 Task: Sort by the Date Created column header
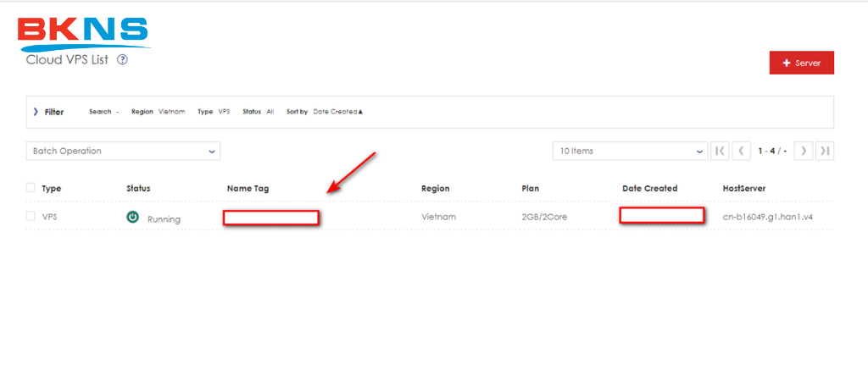pos(650,189)
